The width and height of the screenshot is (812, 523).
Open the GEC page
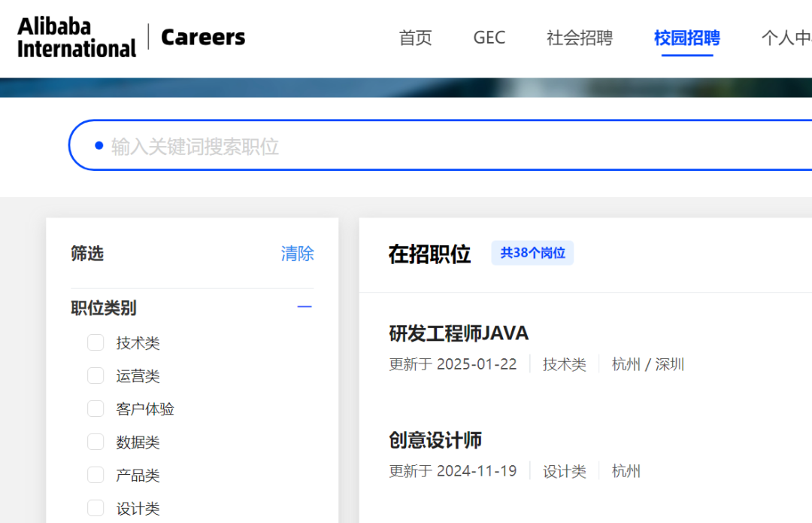pyautogui.click(x=489, y=38)
